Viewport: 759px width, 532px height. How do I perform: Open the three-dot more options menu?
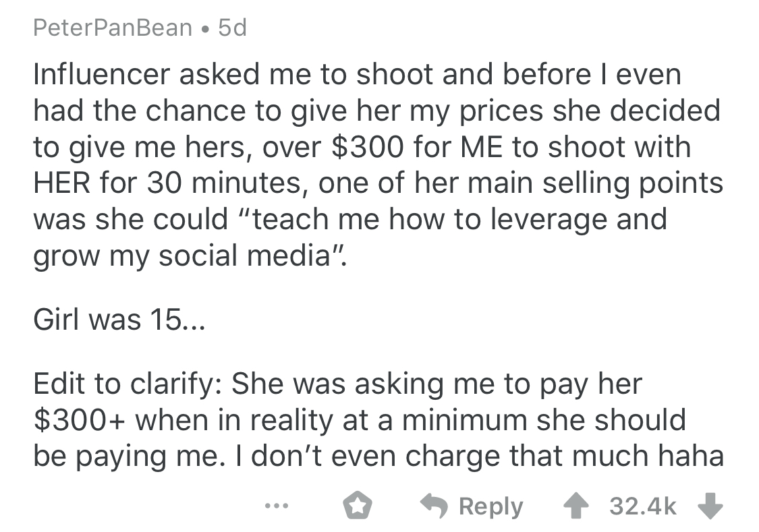[274, 506]
